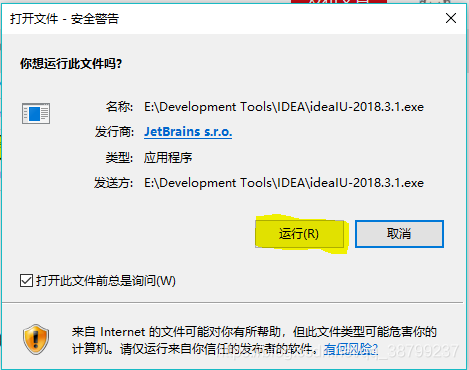This screenshot has height=370, width=469.
Task: Click the 取消 button
Action: point(399,234)
